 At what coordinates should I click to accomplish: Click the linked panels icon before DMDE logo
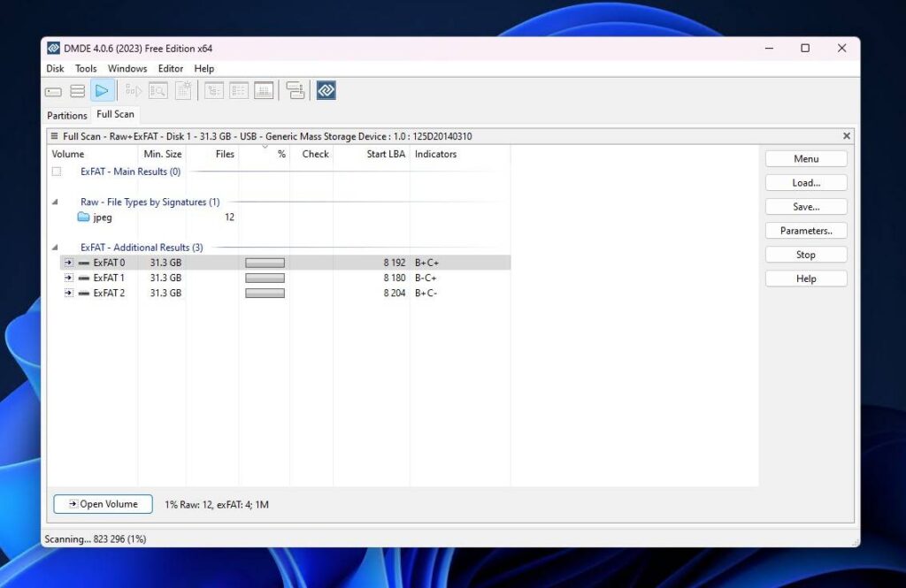tap(295, 90)
